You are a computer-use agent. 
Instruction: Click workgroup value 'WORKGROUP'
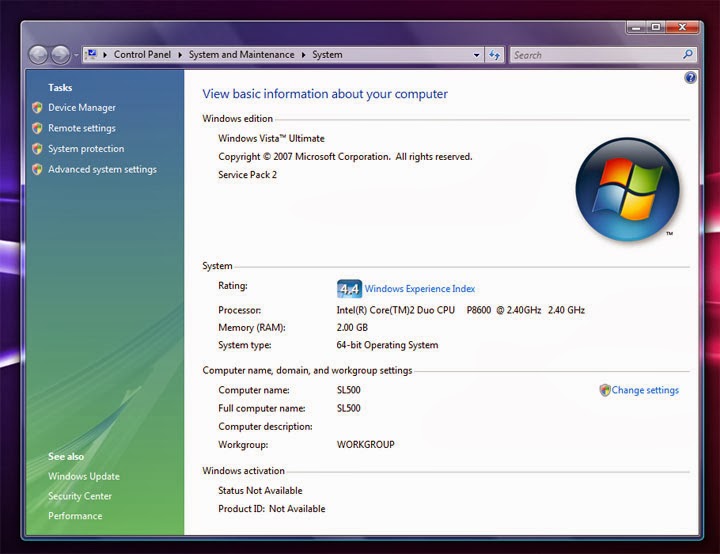366,445
